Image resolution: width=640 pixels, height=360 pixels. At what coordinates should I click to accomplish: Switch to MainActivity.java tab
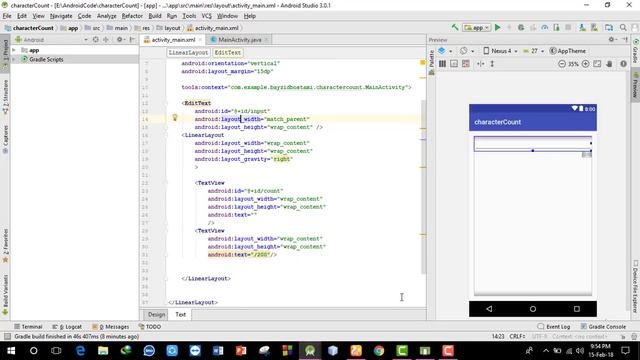point(240,40)
